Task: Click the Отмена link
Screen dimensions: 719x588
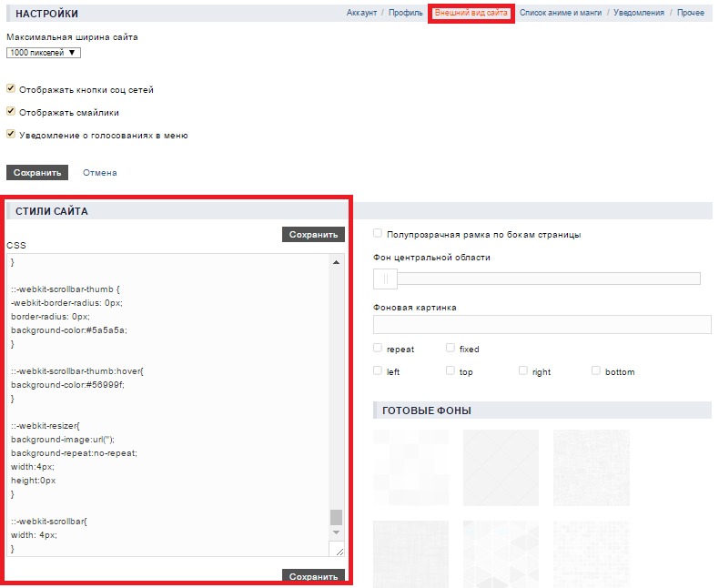Action: (99, 172)
